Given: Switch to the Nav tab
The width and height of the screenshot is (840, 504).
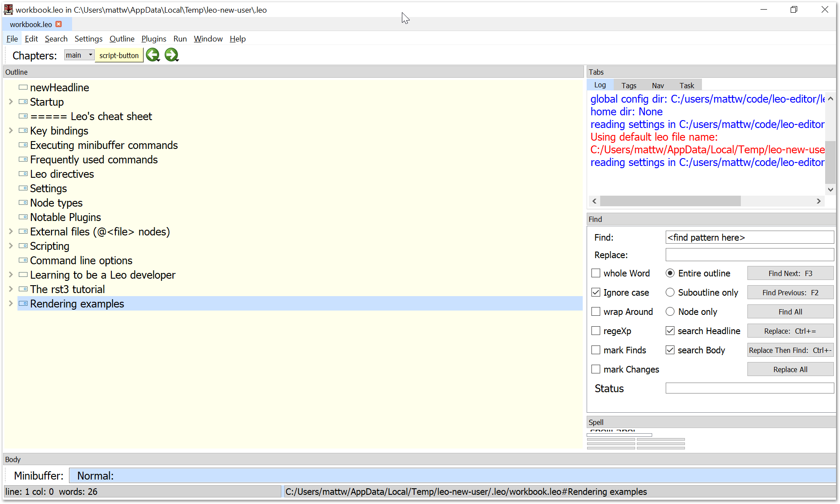Looking at the screenshot, I should tap(657, 85).
